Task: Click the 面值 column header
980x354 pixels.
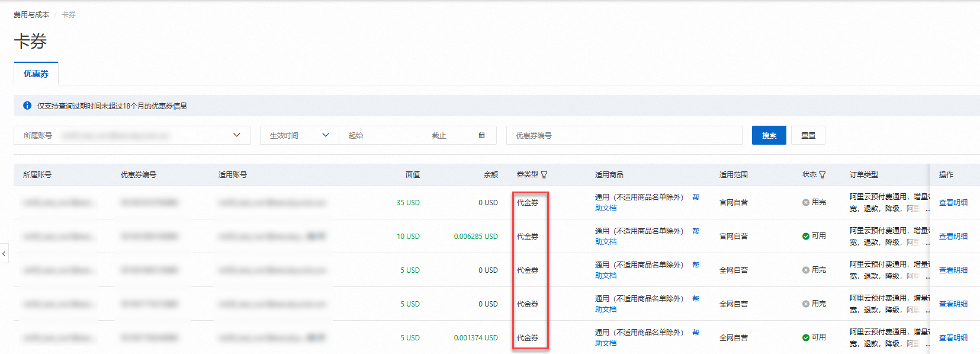Action: [x=413, y=174]
